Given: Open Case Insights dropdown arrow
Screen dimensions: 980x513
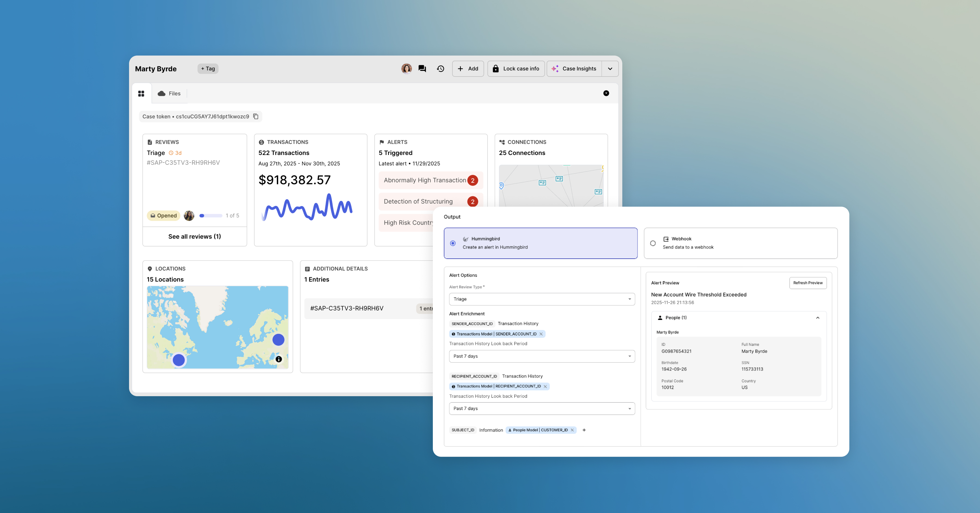Looking at the screenshot, I should tap(610, 69).
